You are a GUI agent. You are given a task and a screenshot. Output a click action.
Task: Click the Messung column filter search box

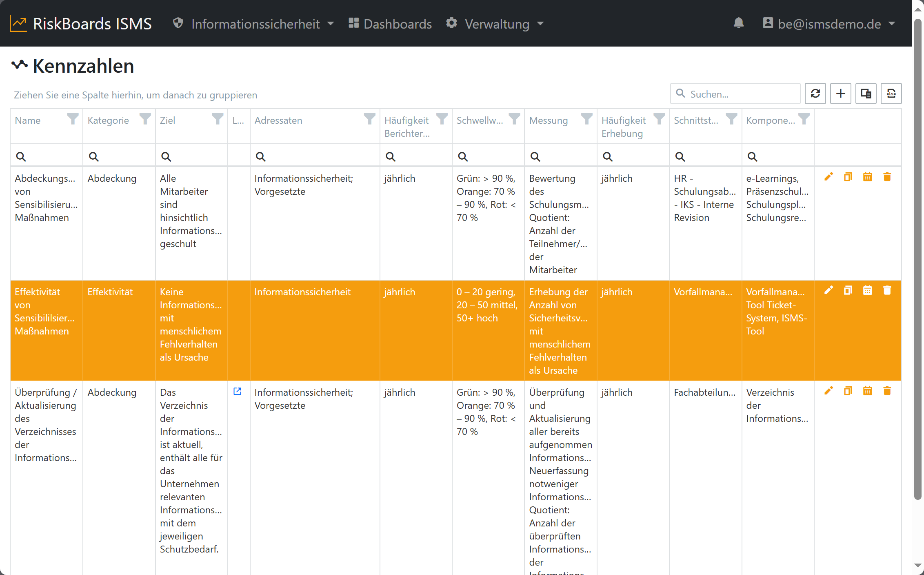tap(561, 156)
